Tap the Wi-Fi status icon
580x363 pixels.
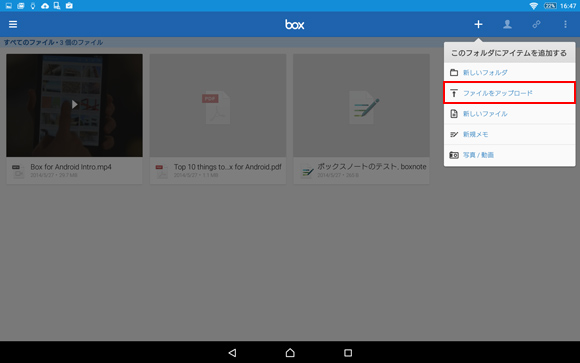533,6
